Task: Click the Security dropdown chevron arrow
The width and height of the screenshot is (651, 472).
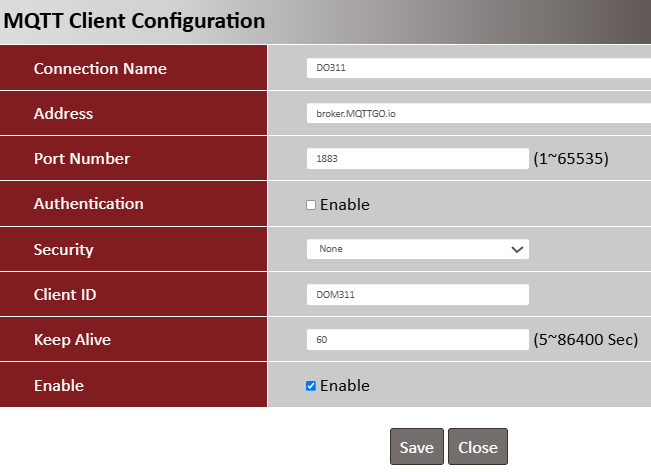Action: pos(517,249)
